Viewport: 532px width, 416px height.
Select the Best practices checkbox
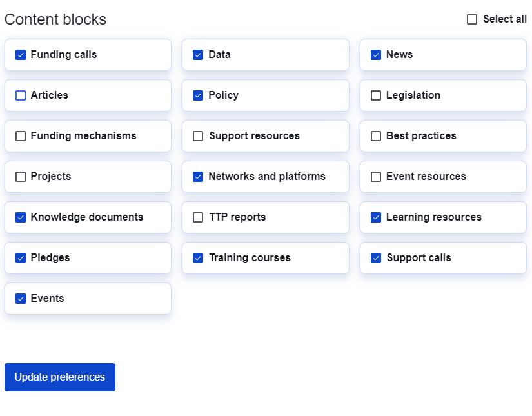pyautogui.click(x=376, y=136)
